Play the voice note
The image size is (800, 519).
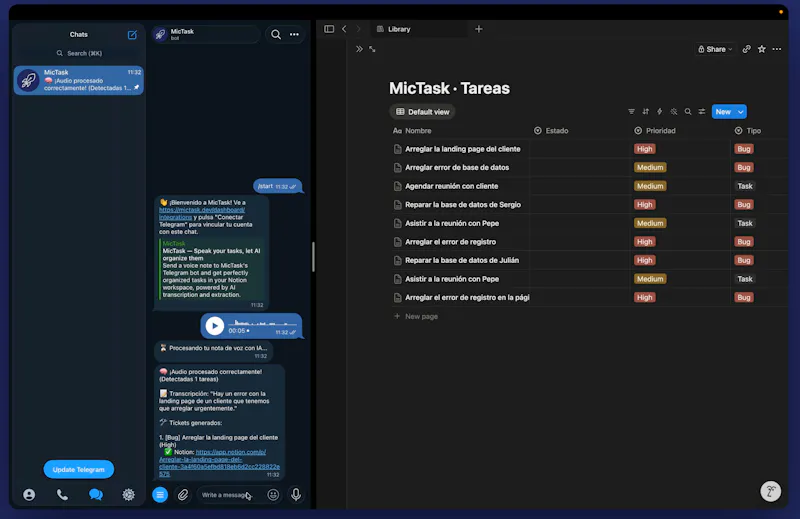(x=215, y=326)
